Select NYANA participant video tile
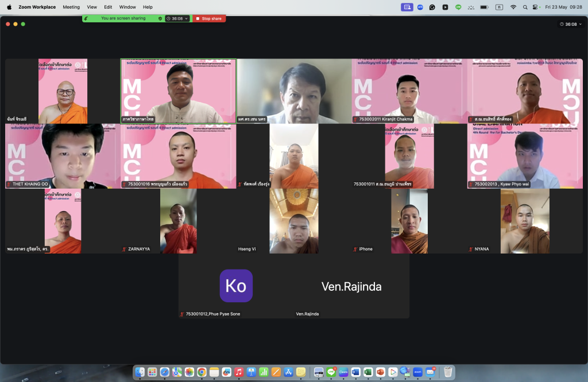Viewport: 588px width, 382px height. click(525, 221)
